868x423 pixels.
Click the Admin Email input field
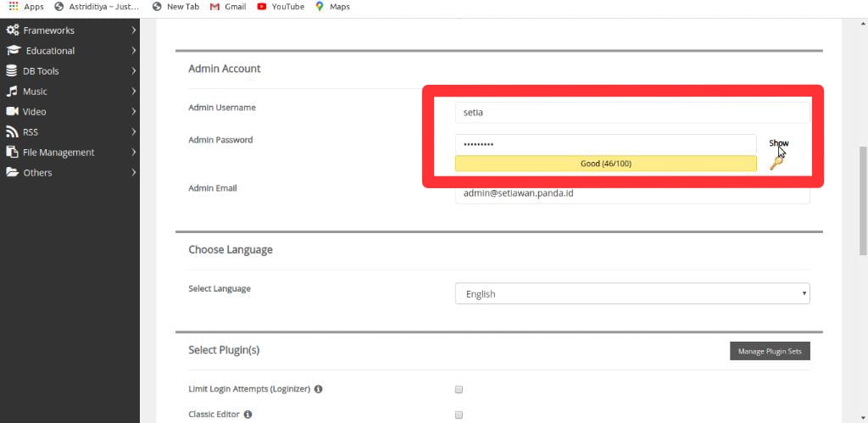pos(632,194)
